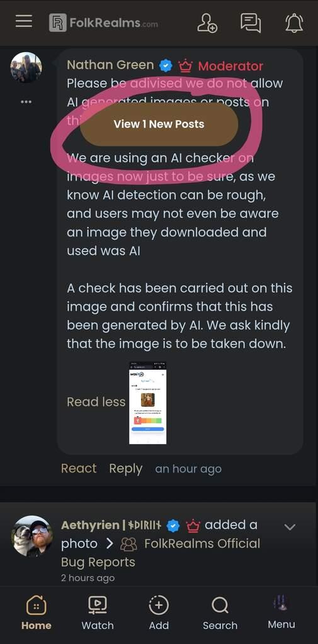Open Aethyrien's profile picture

(31, 536)
